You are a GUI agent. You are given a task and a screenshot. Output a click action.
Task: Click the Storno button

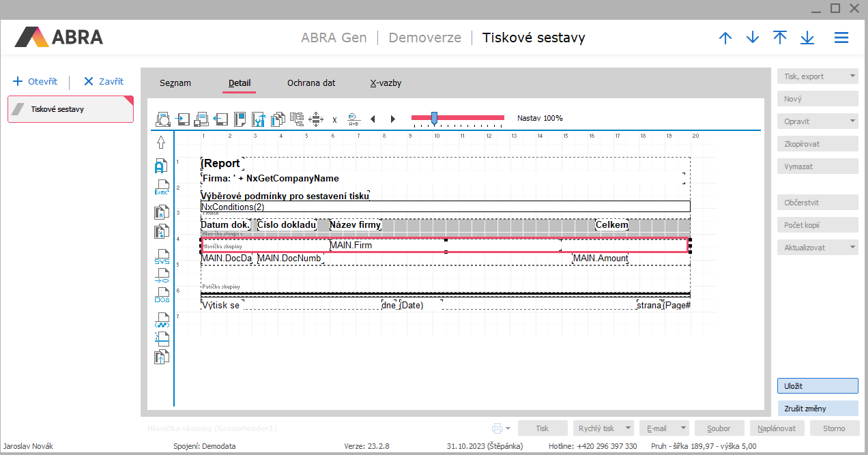tap(834, 428)
